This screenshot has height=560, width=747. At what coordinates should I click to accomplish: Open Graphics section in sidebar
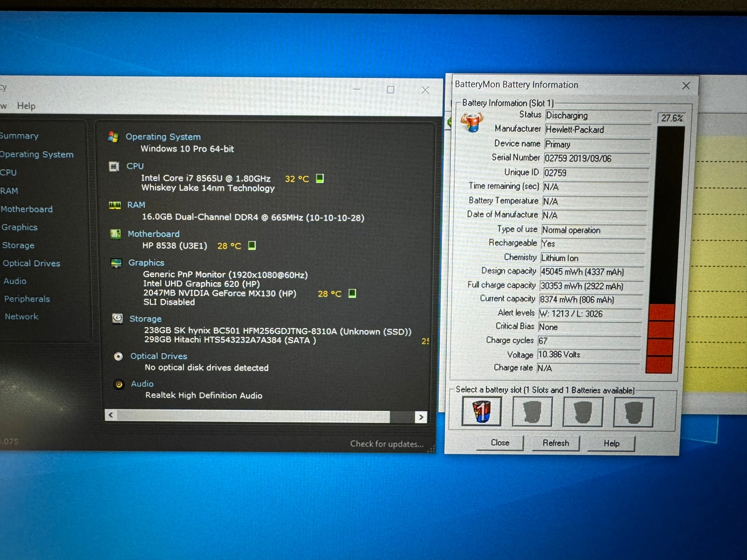click(x=19, y=227)
